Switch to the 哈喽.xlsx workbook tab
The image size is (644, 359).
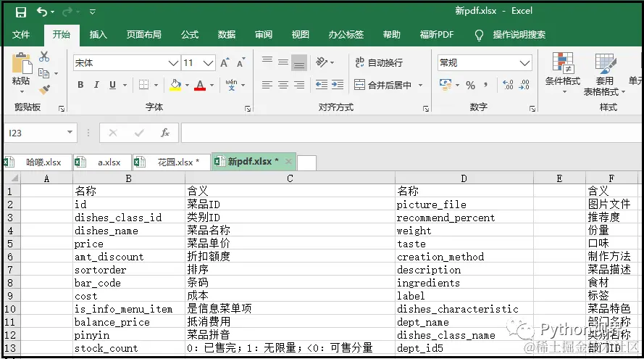tap(38, 162)
